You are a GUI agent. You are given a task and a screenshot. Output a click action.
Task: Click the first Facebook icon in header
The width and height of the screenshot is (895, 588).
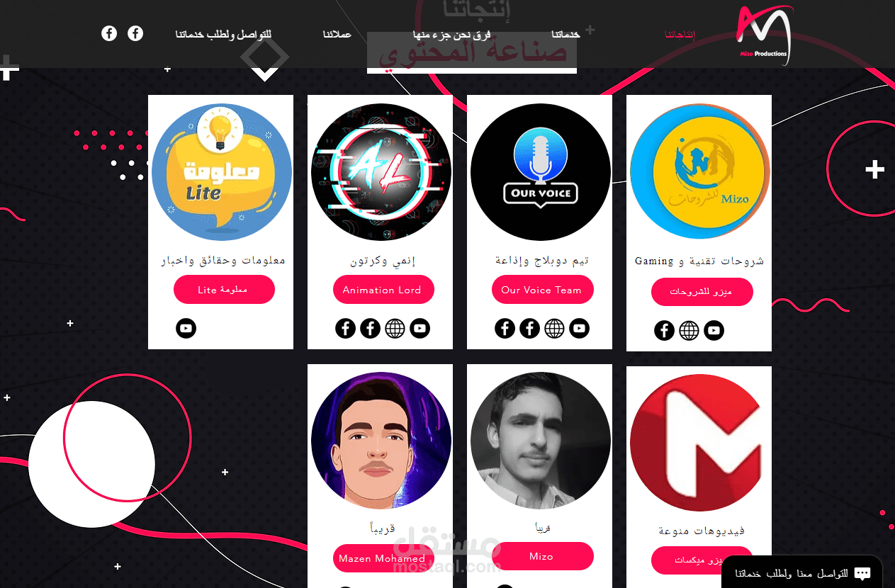108,33
